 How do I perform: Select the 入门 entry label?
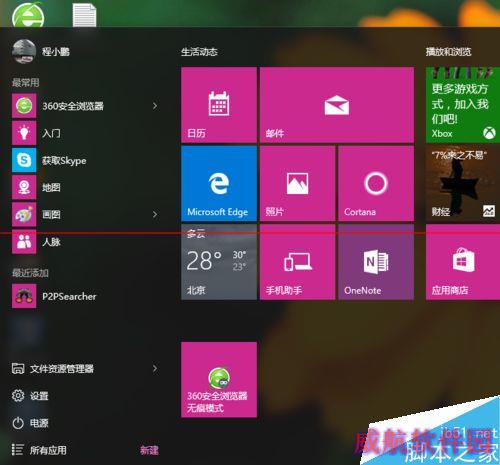coord(51,133)
